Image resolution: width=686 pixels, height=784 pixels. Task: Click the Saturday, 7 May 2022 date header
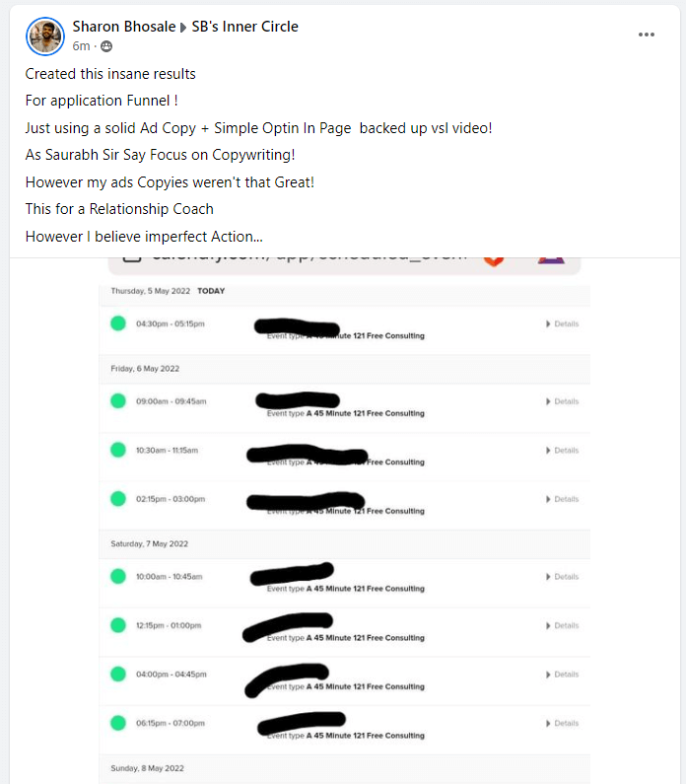pos(150,543)
